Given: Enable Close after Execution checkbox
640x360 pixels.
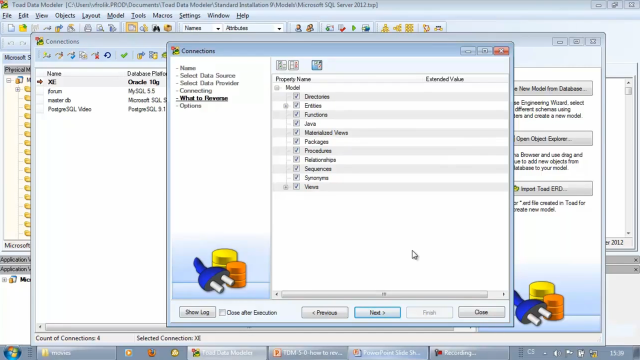Looking at the screenshot, I should 222,313.
